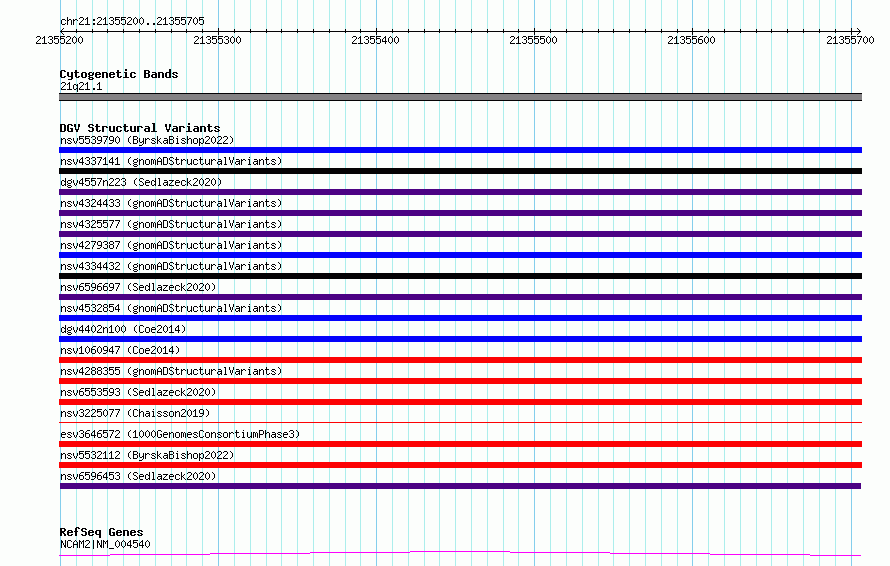Click the purple bar under dgv4557n223
Viewport: 890px width, 566px height.
[x=460, y=192]
